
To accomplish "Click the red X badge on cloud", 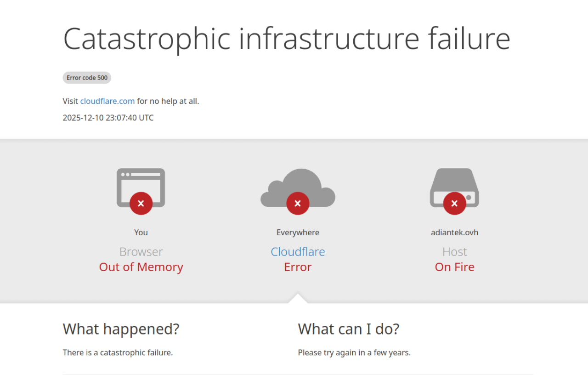I will (x=298, y=203).
